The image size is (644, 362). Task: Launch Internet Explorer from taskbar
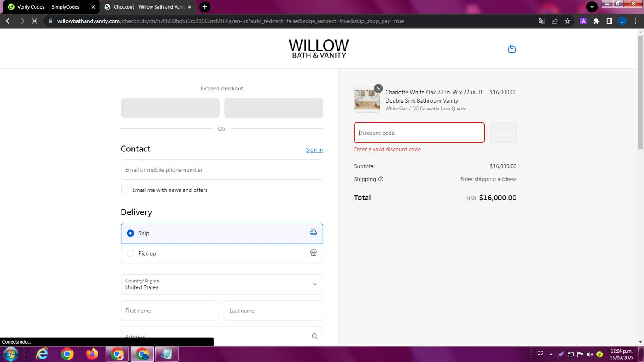click(42, 354)
